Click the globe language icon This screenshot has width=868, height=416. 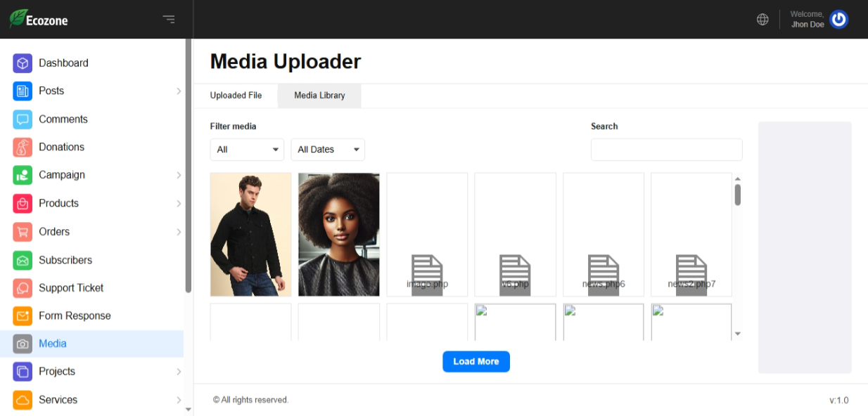coord(762,20)
